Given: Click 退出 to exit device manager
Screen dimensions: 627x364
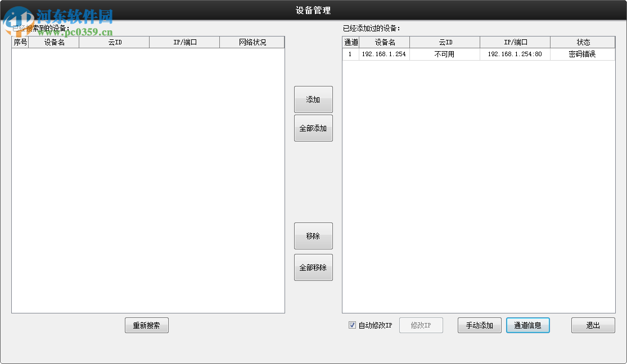Looking at the screenshot, I should coord(593,325).
